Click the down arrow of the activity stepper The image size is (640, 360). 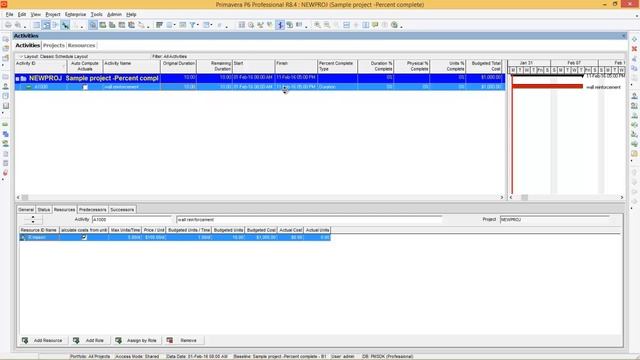point(33,222)
